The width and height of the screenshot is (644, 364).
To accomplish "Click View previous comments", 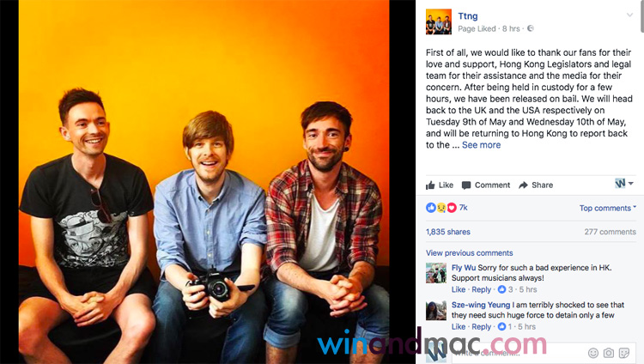I will [x=469, y=252].
